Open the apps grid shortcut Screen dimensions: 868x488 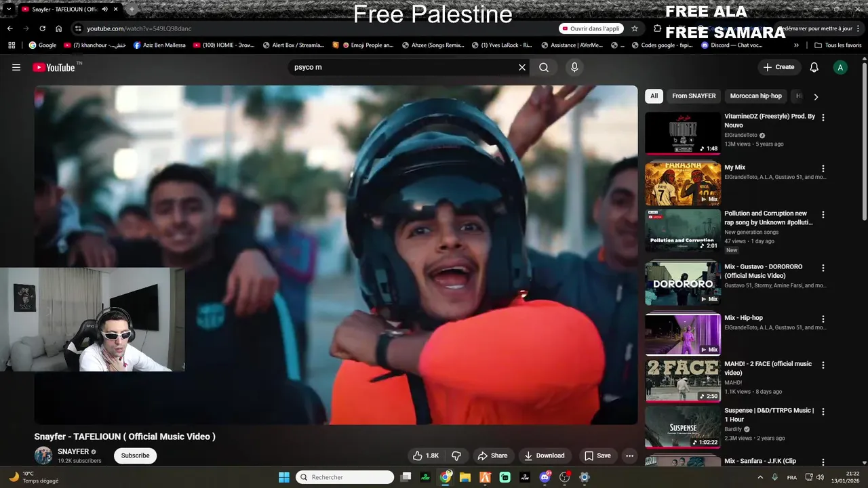[x=12, y=45]
